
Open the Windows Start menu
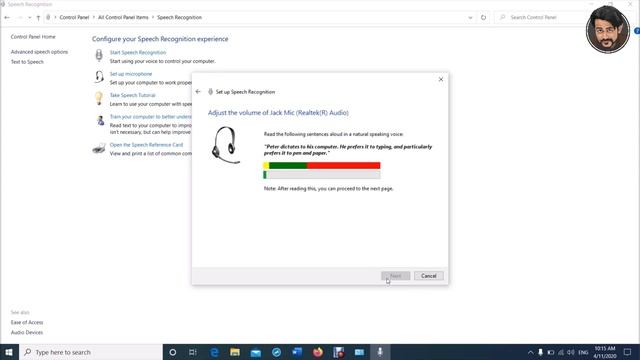[9, 352]
